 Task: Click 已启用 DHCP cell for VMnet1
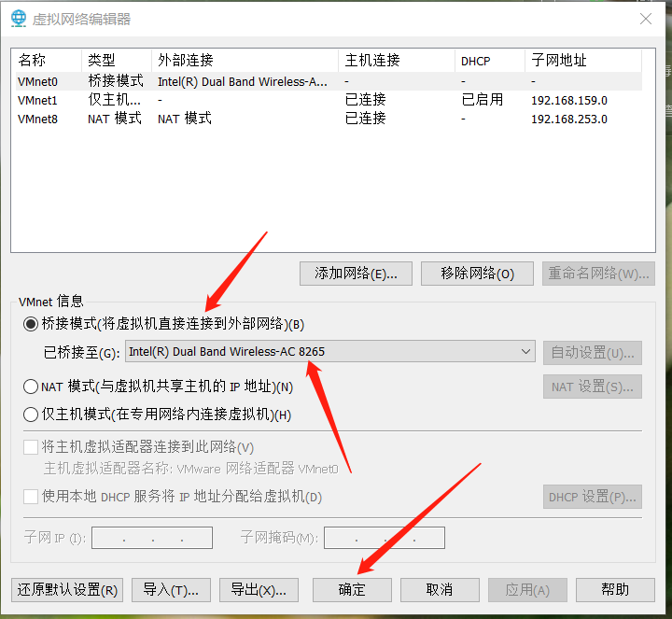tap(483, 100)
